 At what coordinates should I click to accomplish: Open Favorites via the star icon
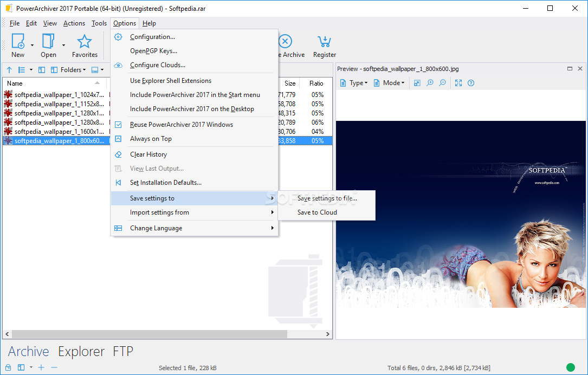coord(85,41)
